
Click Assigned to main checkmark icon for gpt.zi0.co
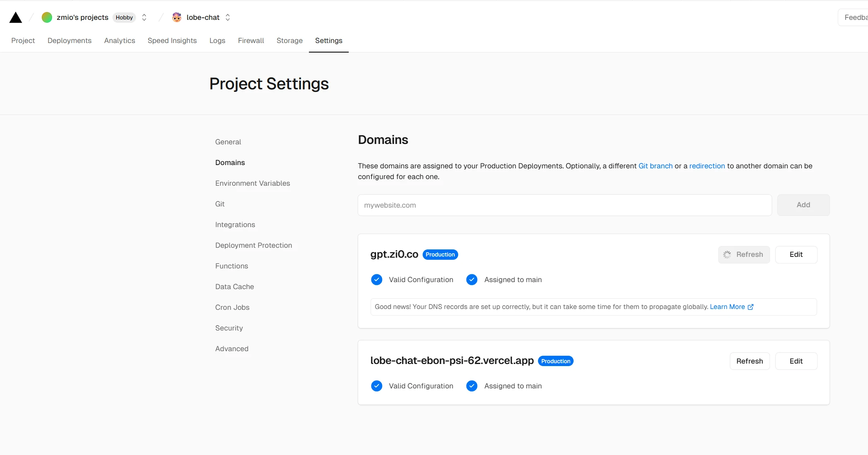point(472,280)
